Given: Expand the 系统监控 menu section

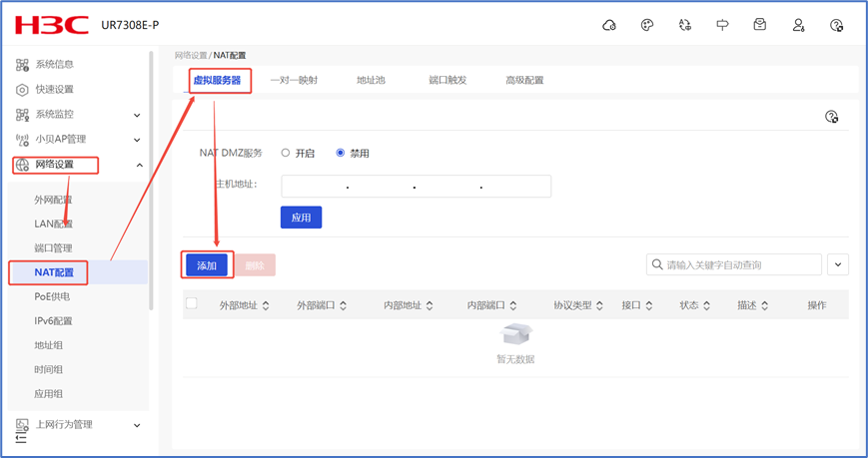Looking at the screenshot, I should 137,115.
